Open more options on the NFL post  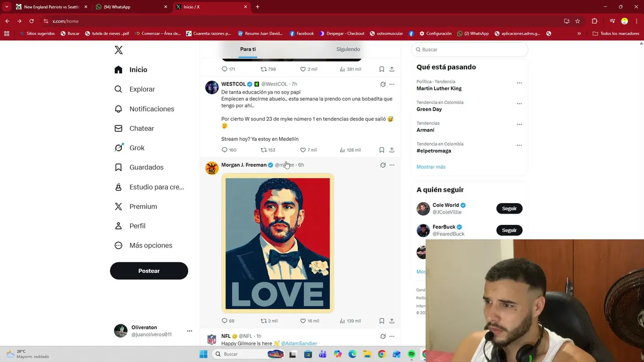coord(392,336)
